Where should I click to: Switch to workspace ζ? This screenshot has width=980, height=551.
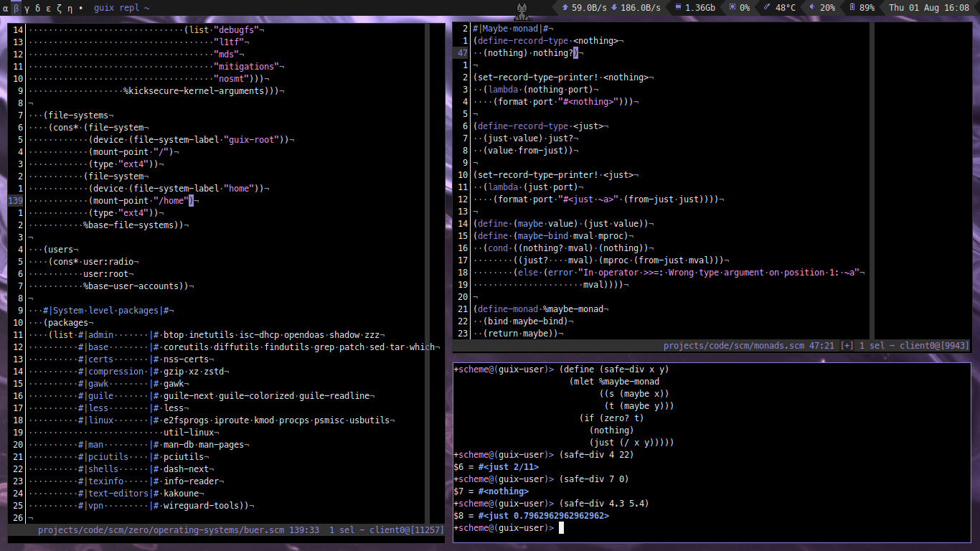click(x=59, y=8)
